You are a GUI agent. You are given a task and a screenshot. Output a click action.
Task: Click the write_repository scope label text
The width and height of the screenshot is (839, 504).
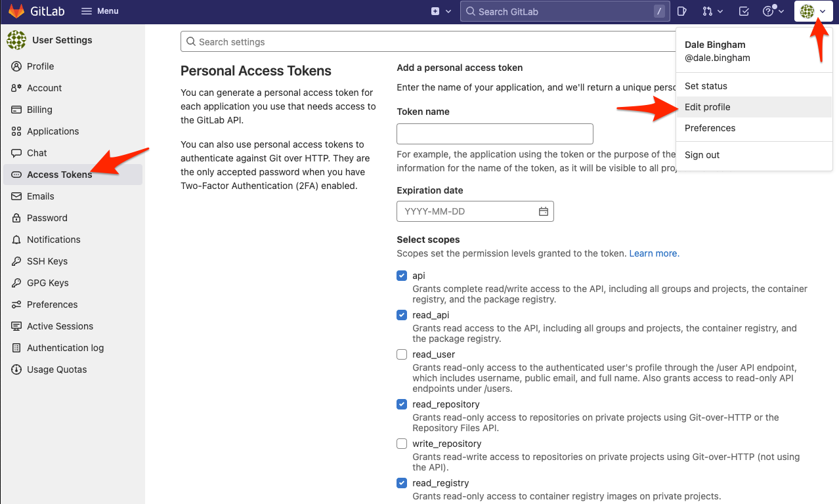pos(446,444)
